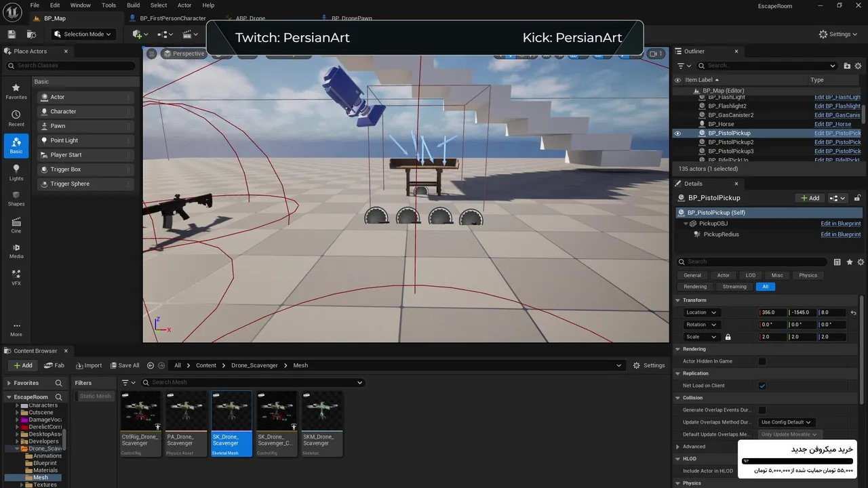The height and width of the screenshot is (488, 868).
Task: Click the Add content cube-plus icon
Action: (138, 34)
